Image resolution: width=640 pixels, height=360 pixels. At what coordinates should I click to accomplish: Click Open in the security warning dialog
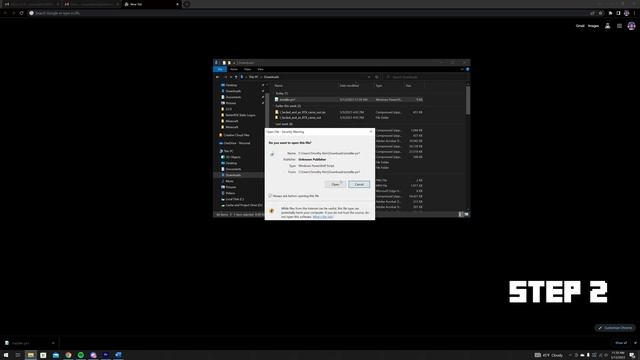[x=335, y=184]
